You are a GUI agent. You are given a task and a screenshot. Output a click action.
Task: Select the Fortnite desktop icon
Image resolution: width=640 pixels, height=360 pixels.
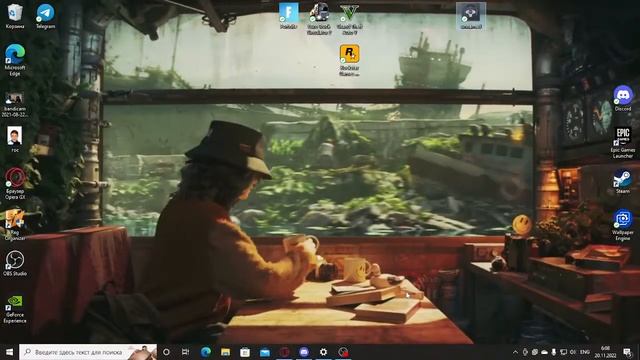[x=289, y=16]
